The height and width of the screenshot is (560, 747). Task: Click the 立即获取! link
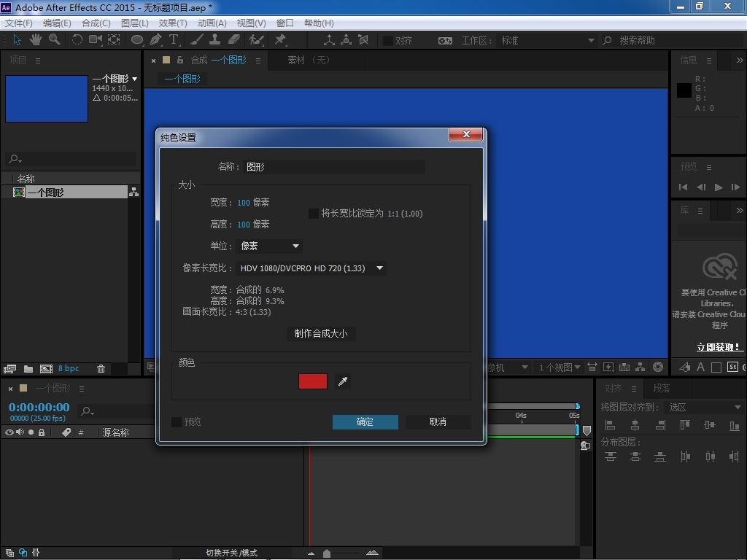(719, 346)
